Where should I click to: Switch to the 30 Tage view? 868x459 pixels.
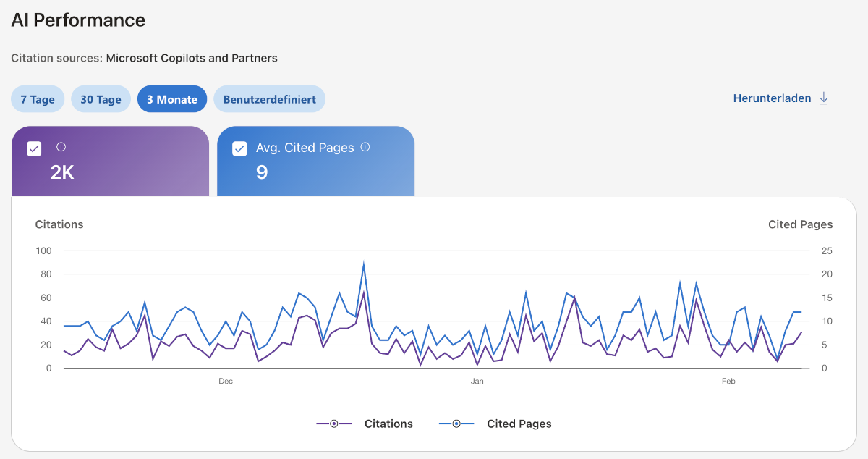coord(101,98)
